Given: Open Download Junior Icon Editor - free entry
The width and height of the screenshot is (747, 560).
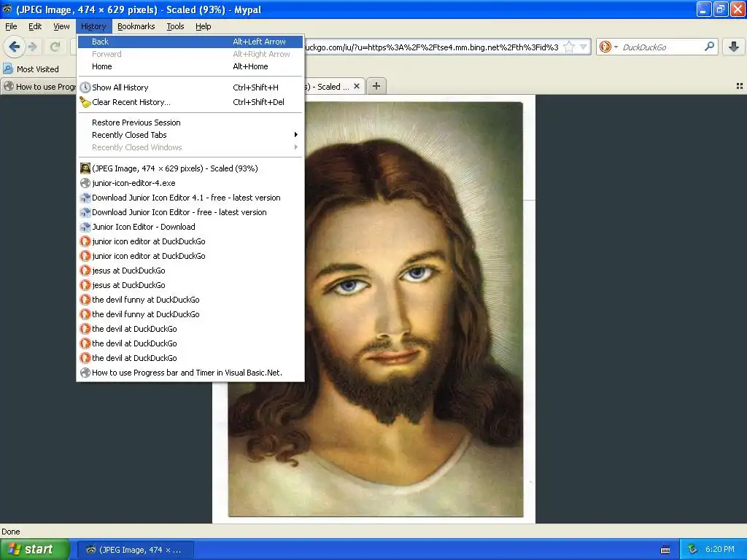Looking at the screenshot, I should coord(190,212).
